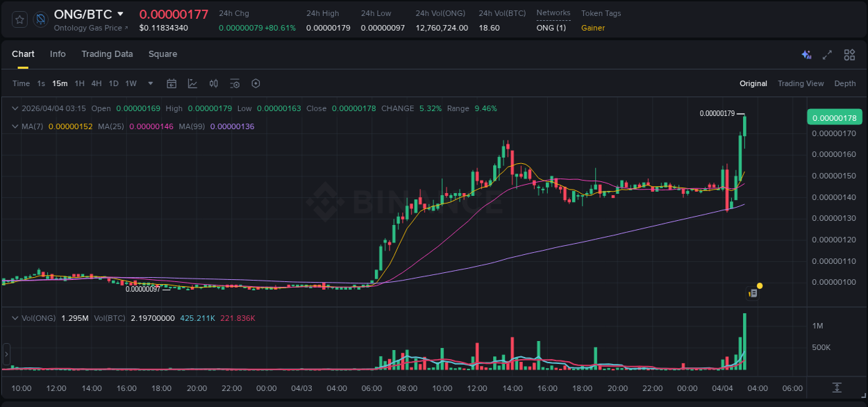
Task: Add ONG/BTC to favorites with star icon
Action: click(20, 19)
